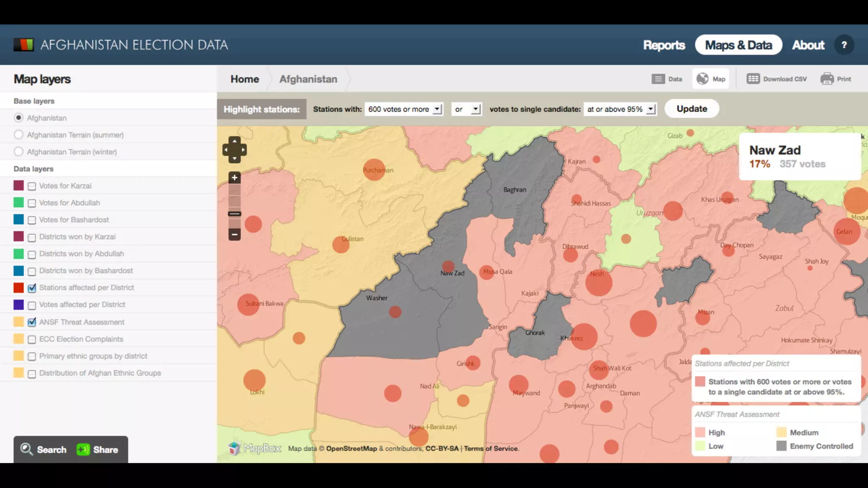Click the map zoom out minus button
Viewport: 868px width, 488px height.
(234, 234)
